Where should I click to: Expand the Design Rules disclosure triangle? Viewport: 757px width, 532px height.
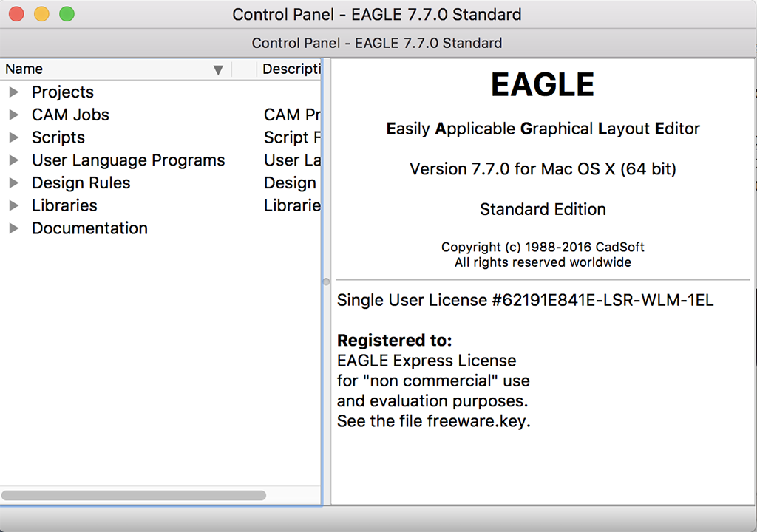tap(14, 183)
